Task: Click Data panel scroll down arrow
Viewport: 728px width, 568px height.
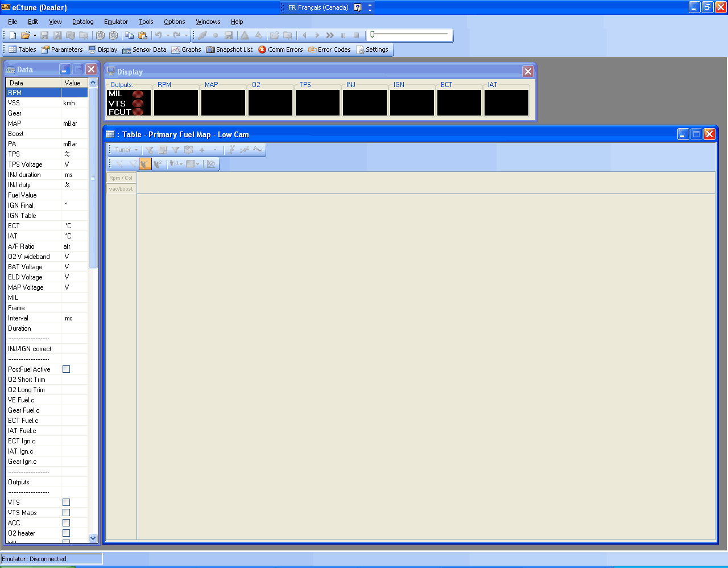Action: [x=93, y=538]
